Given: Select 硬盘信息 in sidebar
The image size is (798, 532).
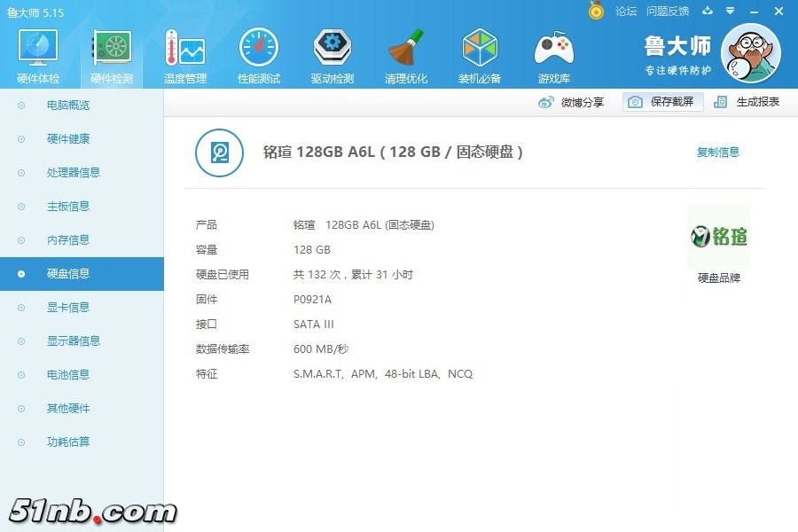Looking at the screenshot, I should coord(82,274).
